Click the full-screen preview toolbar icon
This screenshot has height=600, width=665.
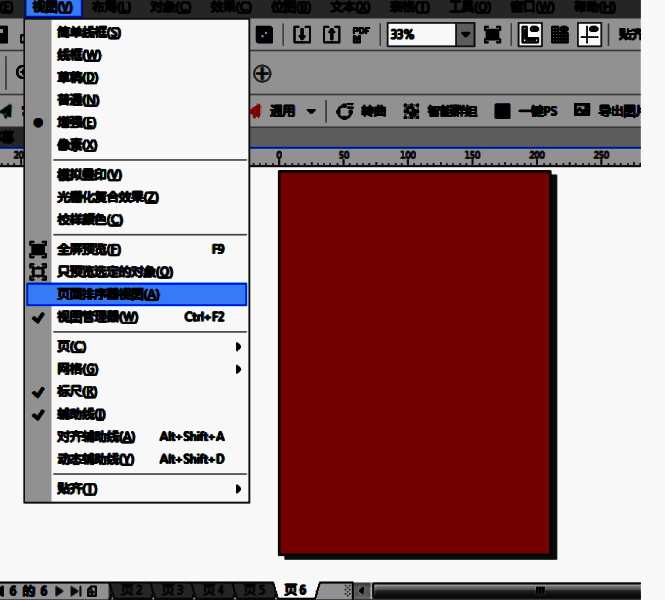tap(493, 34)
